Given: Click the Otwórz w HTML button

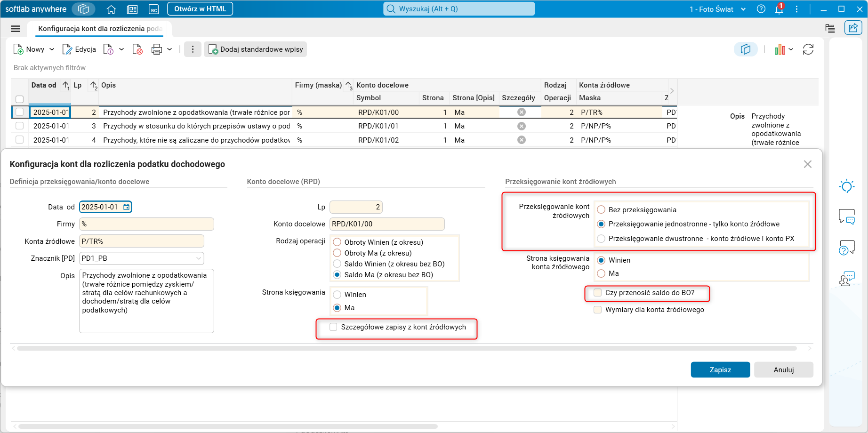Looking at the screenshot, I should [200, 9].
